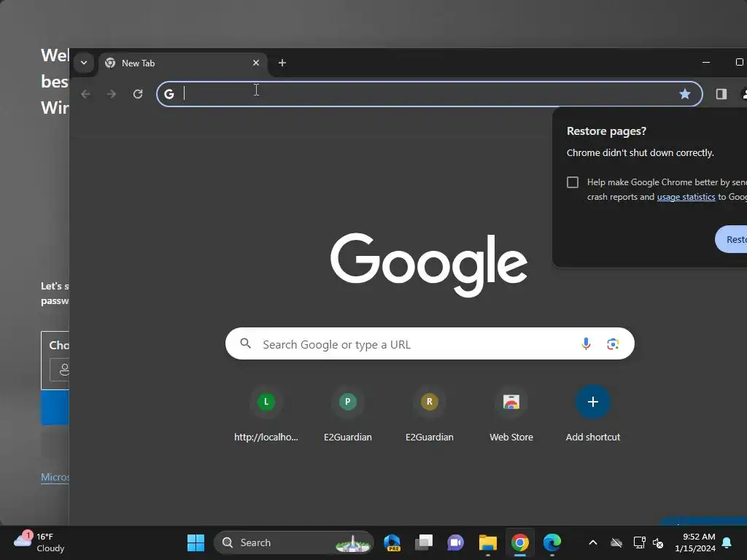The height and width of the screenshot is (560, 747).
Task: Open Task View from the taskbar
Action: click(x=424, y=542)
